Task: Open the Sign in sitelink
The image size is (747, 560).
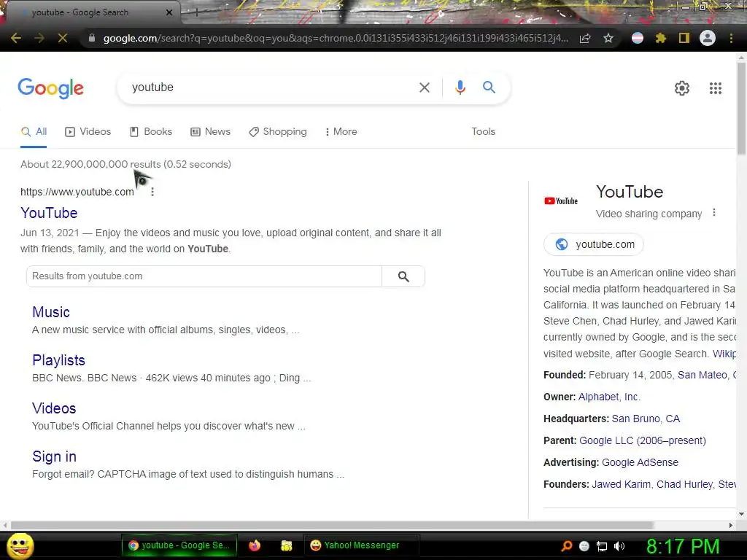Action: pyautogui.click(x=54, y=456)
